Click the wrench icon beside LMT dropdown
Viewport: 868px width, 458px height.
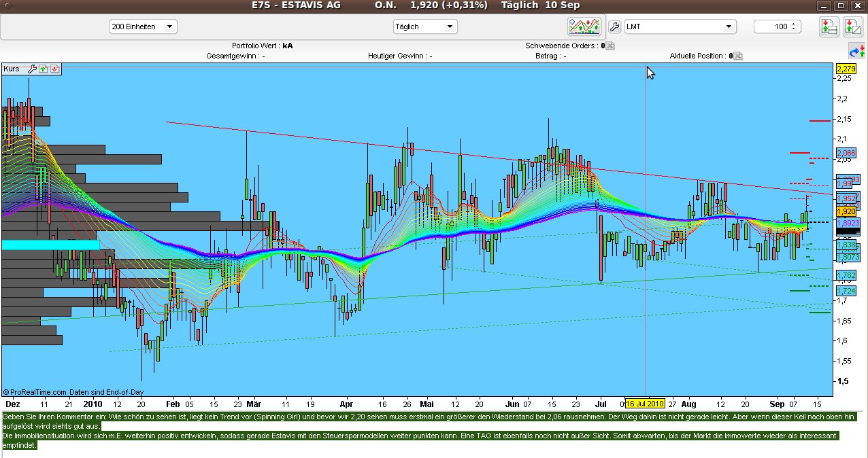[614, 27]
